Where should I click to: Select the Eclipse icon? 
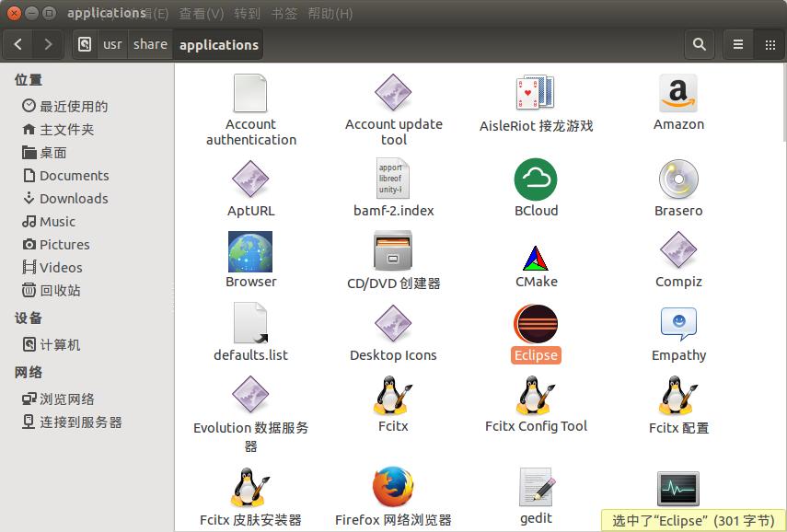click(536, 324)
